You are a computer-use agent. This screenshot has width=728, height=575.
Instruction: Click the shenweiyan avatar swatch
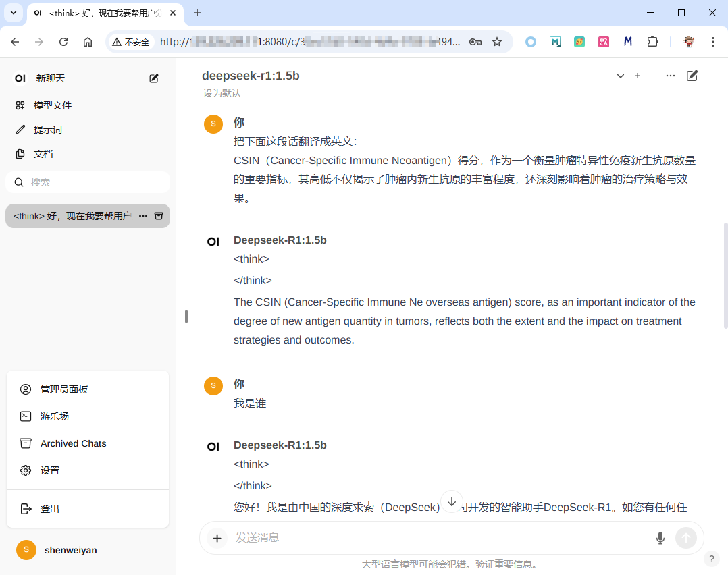(x=26, y=550)
